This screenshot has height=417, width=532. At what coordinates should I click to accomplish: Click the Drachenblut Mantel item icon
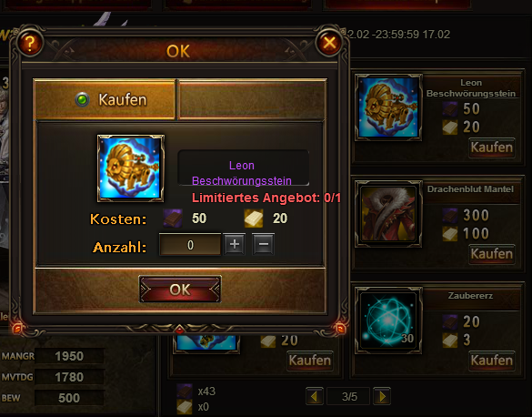pos(388,214)
